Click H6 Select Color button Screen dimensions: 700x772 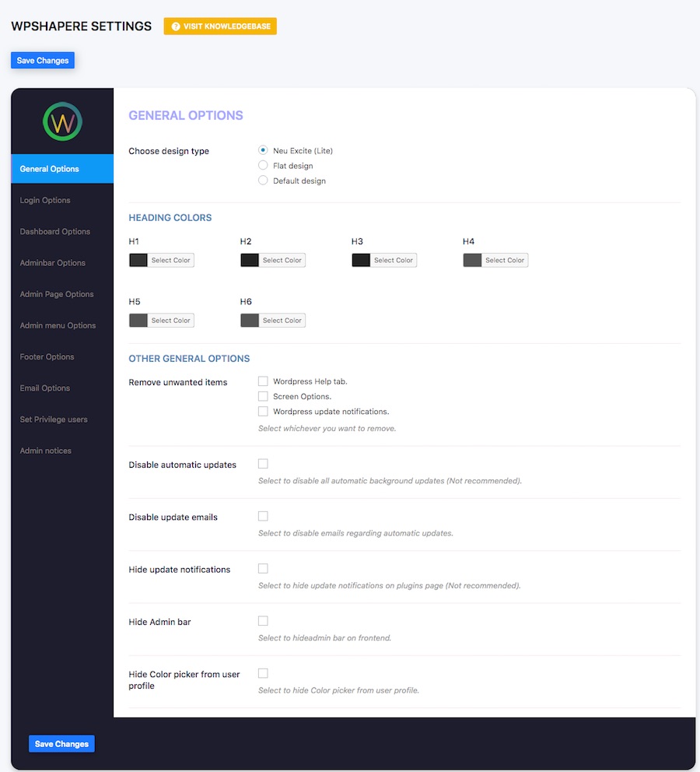point(282,321)
